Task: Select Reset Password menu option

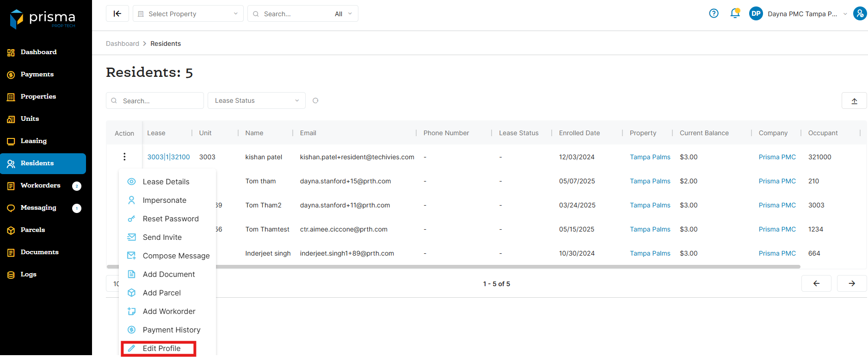Action: pyautogui.click(x=170, y=219)
